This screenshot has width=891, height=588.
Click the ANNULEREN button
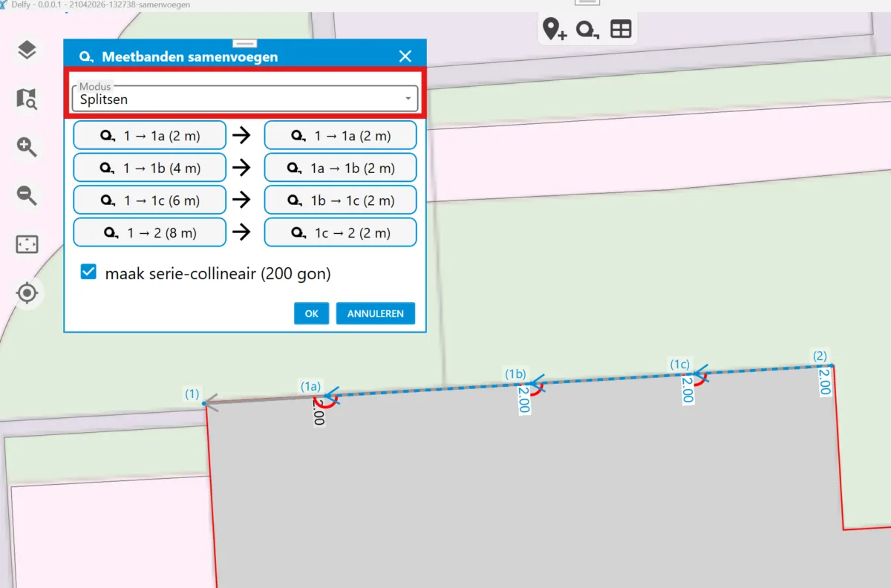click(x=375, y=313)
